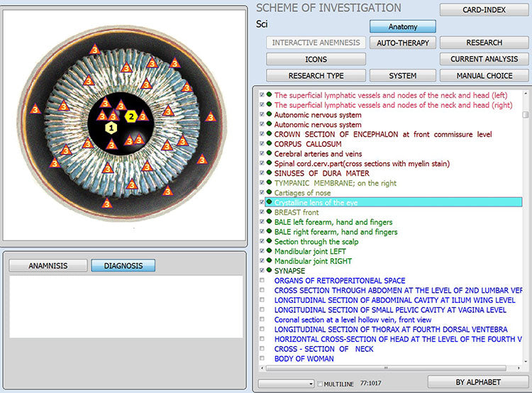Click the yellow hexagon marker numbered 2
Screen dimensions: 532x393
click(x=131, y=116)
